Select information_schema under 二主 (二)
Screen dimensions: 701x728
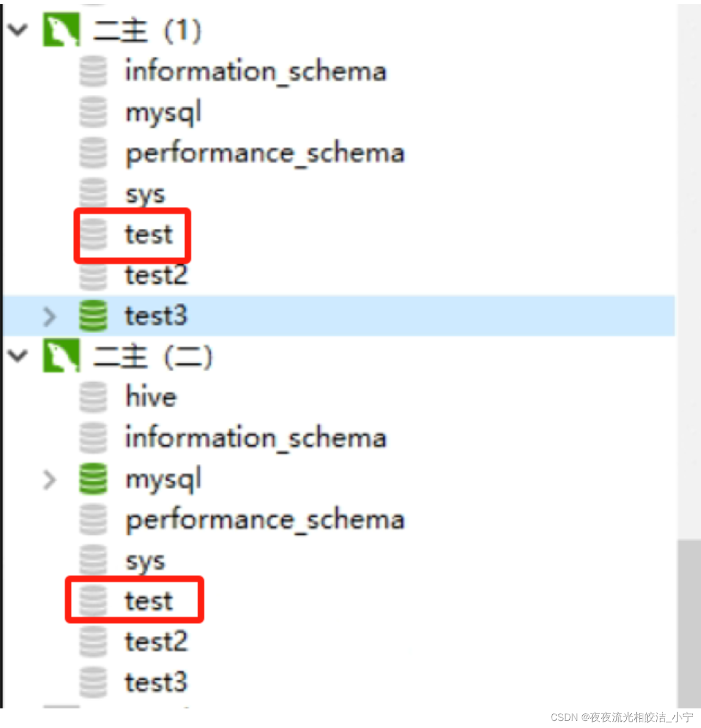[255, 437]
